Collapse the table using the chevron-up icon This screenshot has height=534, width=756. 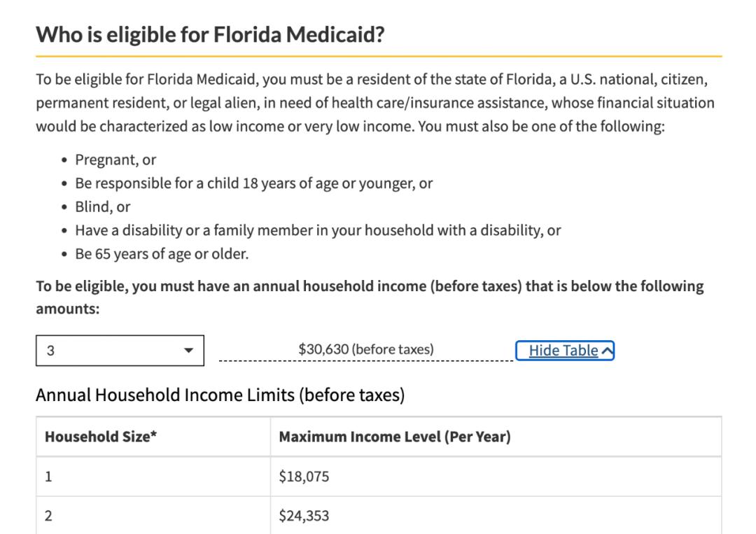607,351
